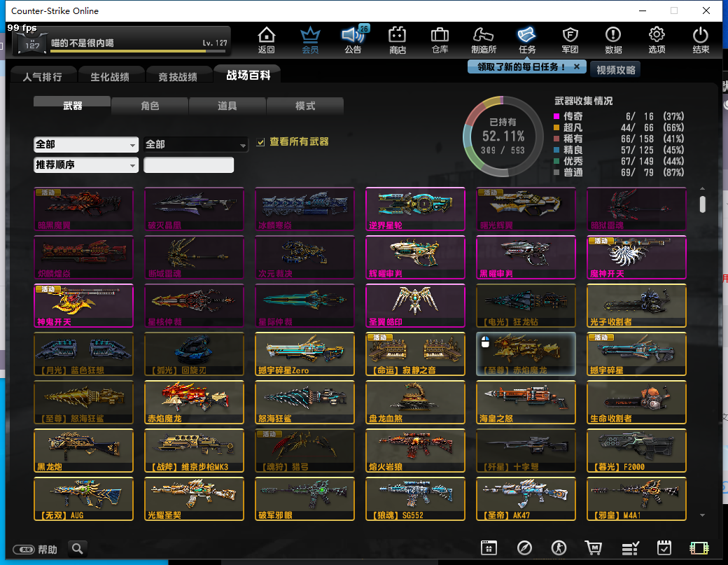Viewport: 728px width, 565px height.
Task: Select the 角色 sub-tab
Action: pos(150,106)
